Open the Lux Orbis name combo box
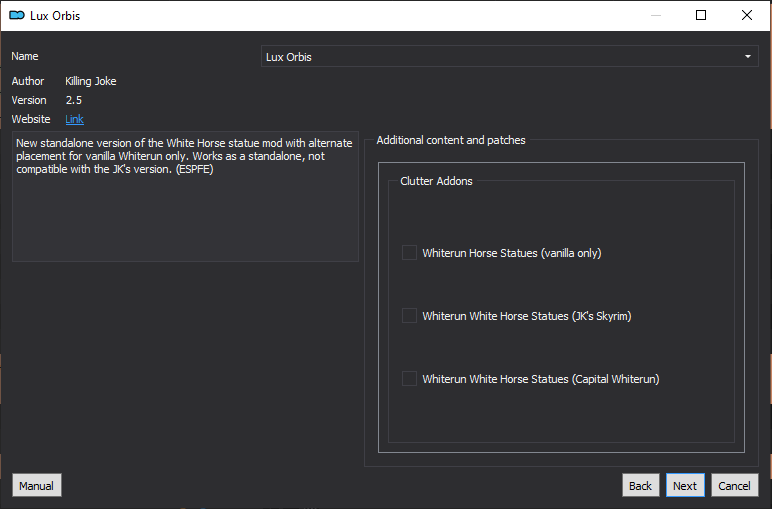The width and height of the screenshot is (772, 509). coord(510,57)
